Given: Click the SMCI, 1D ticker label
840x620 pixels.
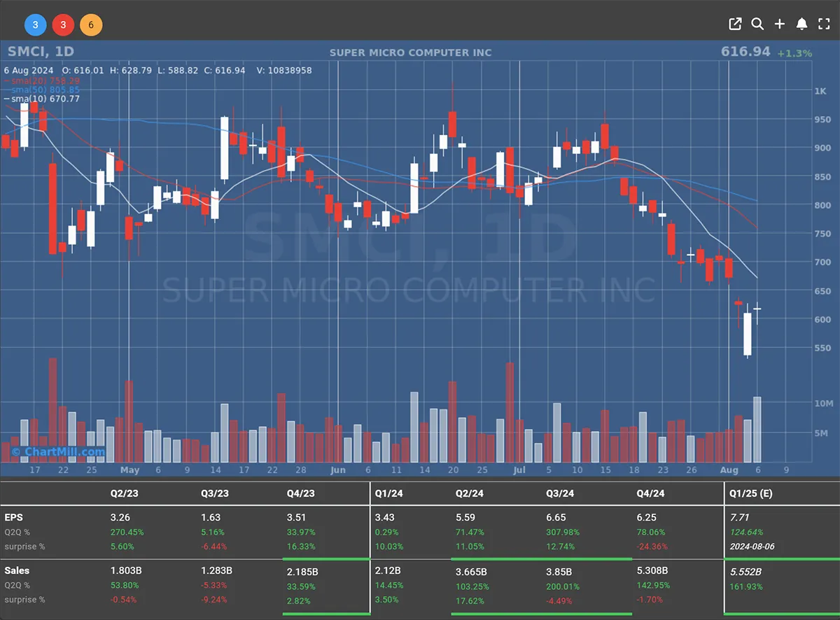Looking at the screenshot, I should 41,52.
